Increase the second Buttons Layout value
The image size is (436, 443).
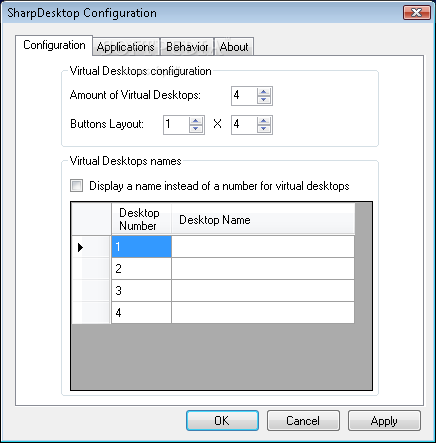[x=264, y=121]
